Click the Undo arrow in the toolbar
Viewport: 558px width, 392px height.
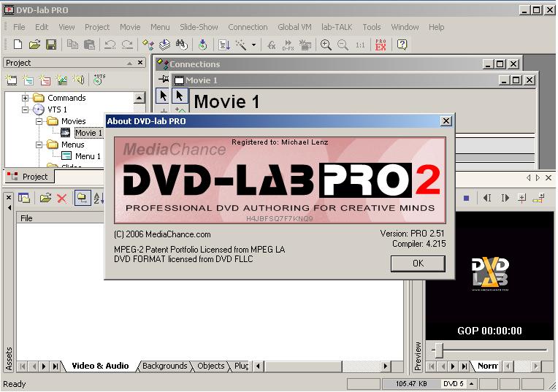(x=110, y=45)
